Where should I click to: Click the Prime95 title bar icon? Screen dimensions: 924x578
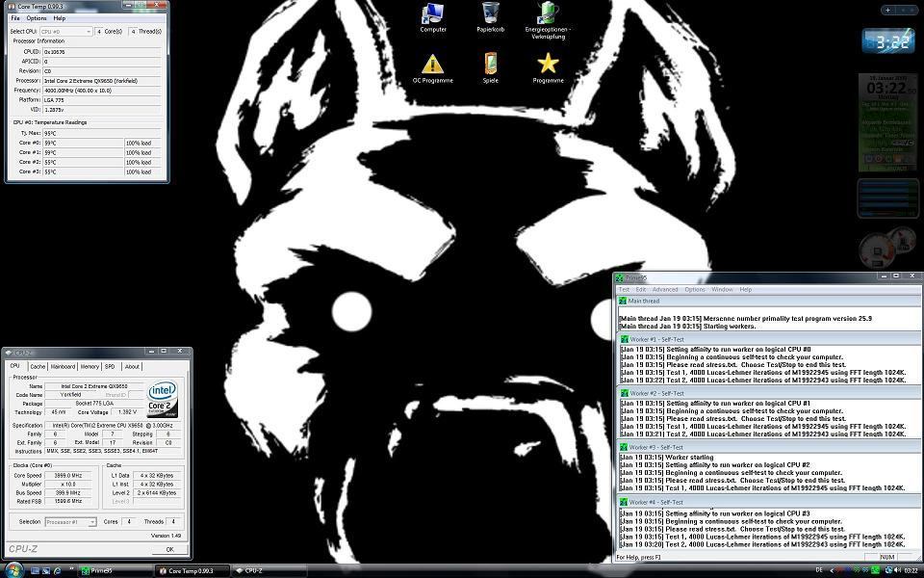point(619,277)
